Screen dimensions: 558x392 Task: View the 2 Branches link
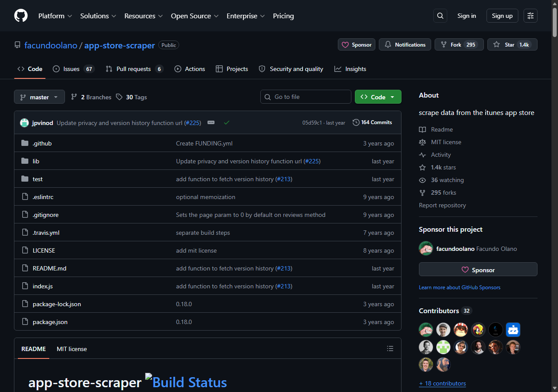tap(92, 97)
